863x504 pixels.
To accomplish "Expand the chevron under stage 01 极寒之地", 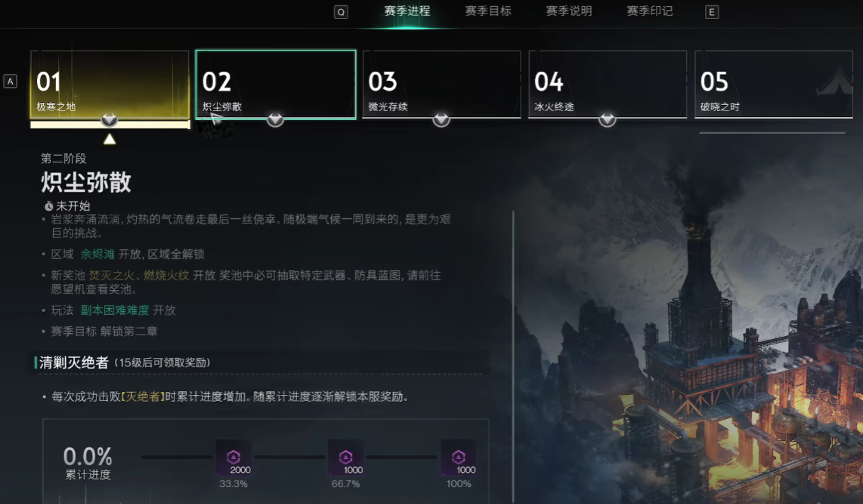I will click(109, 120).
